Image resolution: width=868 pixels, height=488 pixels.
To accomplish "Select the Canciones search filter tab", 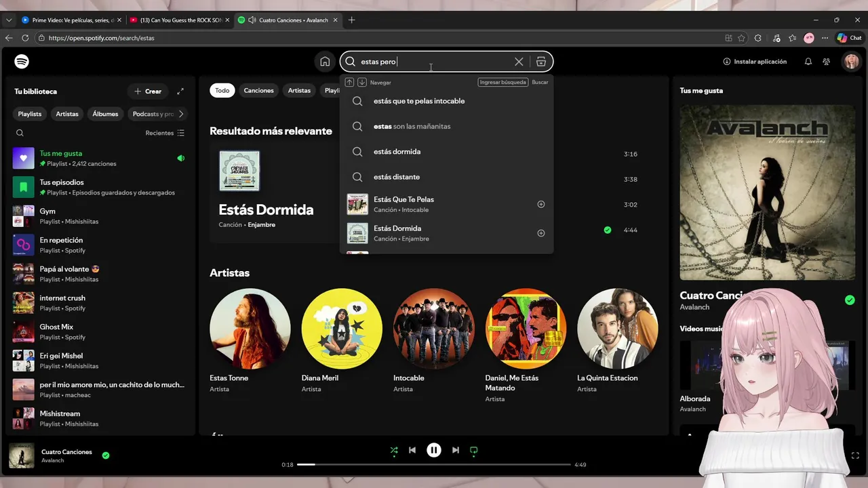I will pos(259,90).
